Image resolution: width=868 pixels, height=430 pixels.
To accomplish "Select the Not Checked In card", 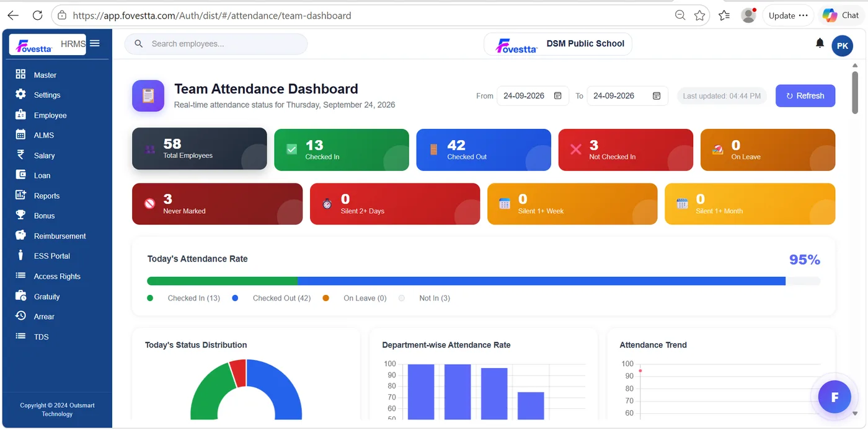I will click(x=626, y=150).
